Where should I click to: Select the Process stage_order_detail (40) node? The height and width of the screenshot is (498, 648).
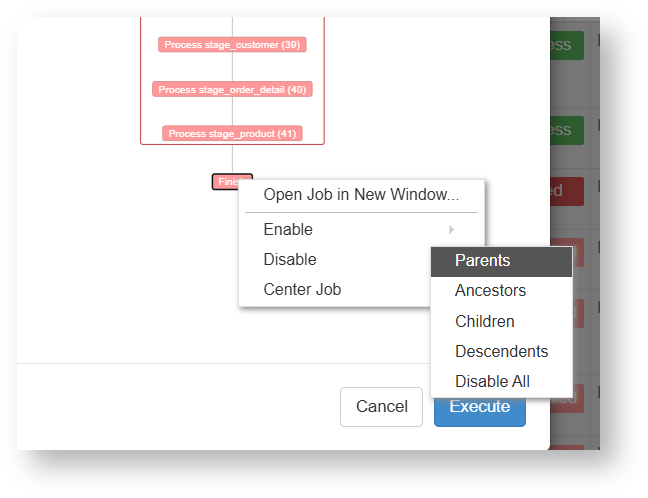pos(232,90)
